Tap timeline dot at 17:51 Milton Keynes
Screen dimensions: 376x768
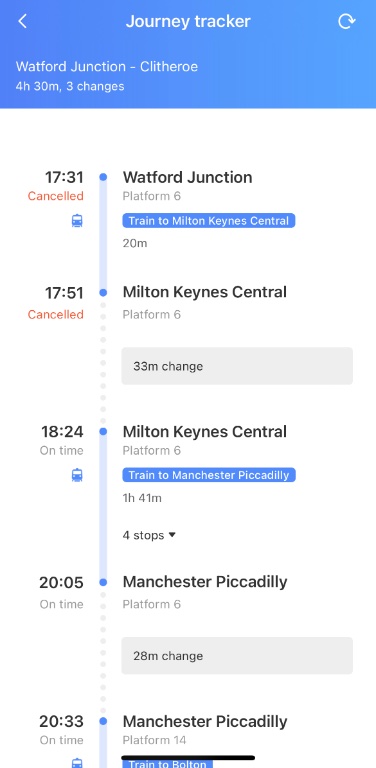tap(103, 292)
